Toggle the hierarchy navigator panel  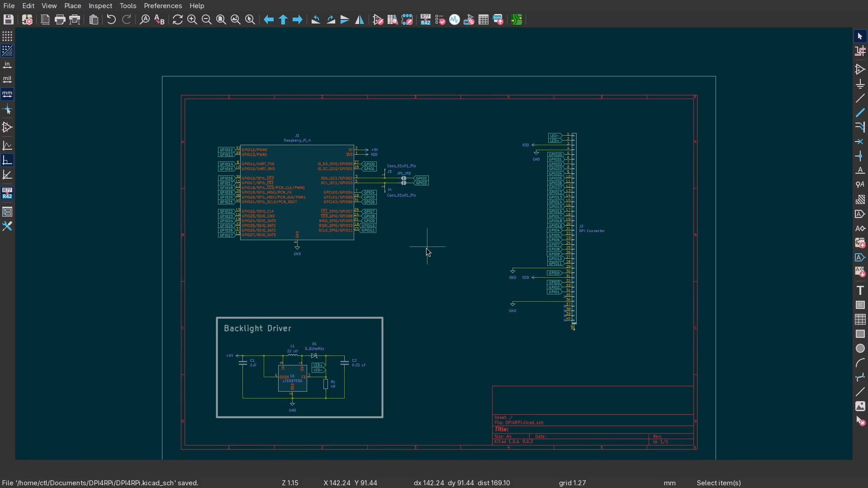point(7,212)
